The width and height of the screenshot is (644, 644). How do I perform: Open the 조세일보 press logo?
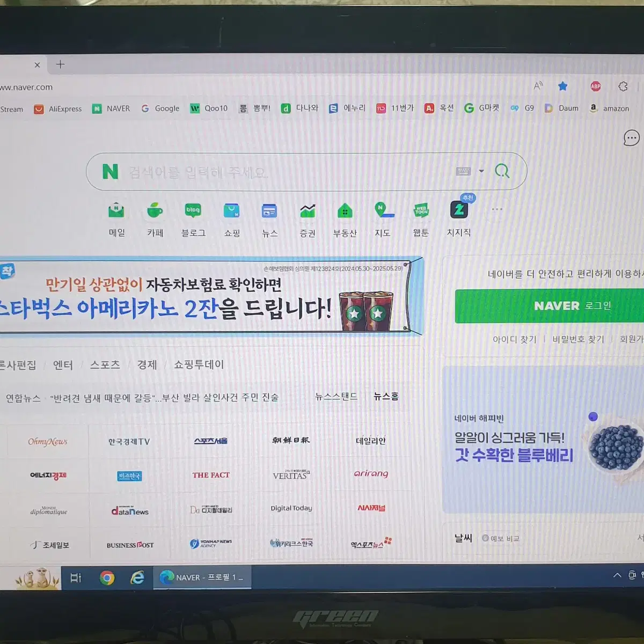49,545
